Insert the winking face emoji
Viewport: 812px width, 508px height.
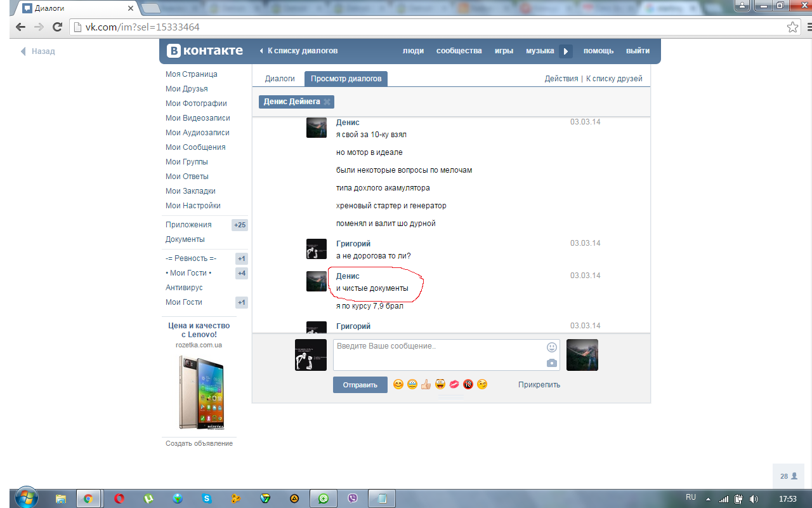(x=482, y=384)
